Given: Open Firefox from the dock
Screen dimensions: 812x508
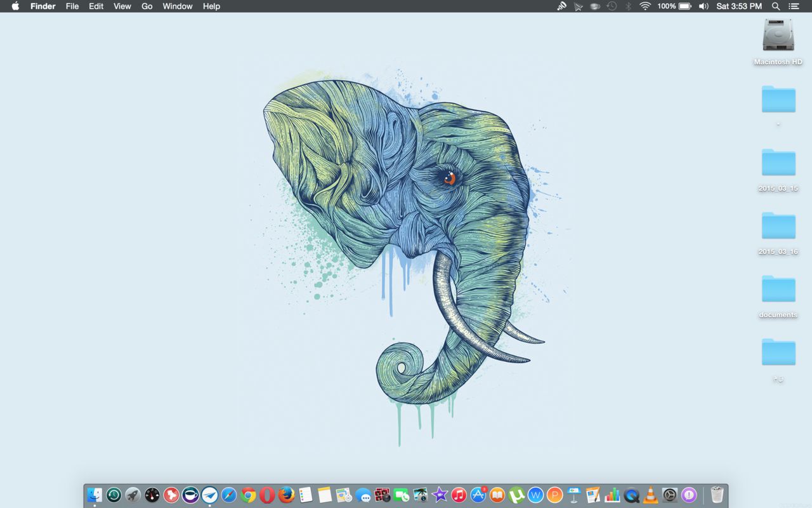Looking at the screenshot, I should pos(286,495).
